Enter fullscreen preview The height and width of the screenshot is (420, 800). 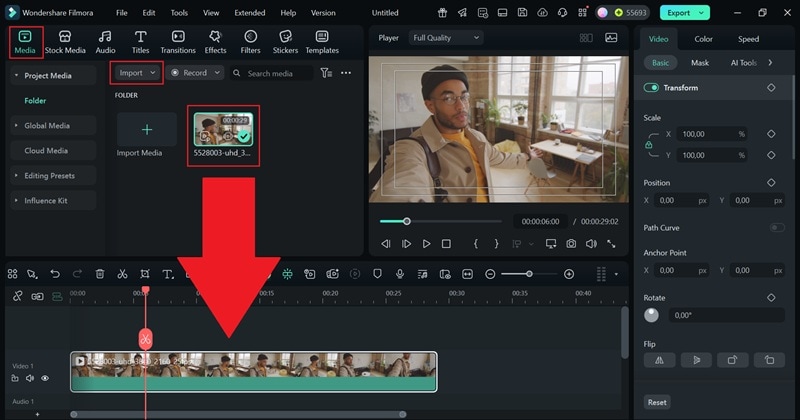pyautogui.click(x=611, y=244)
